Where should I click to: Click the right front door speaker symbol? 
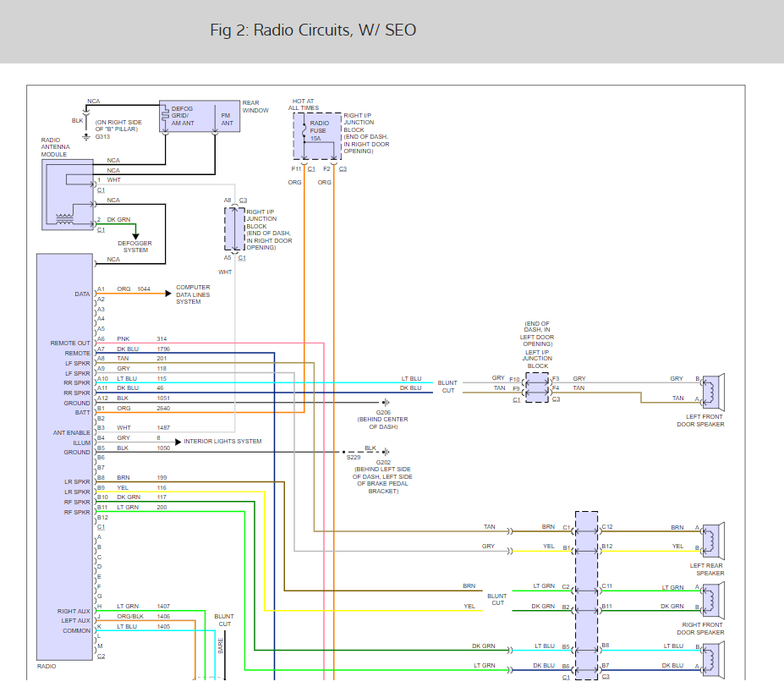pos(713,597)
